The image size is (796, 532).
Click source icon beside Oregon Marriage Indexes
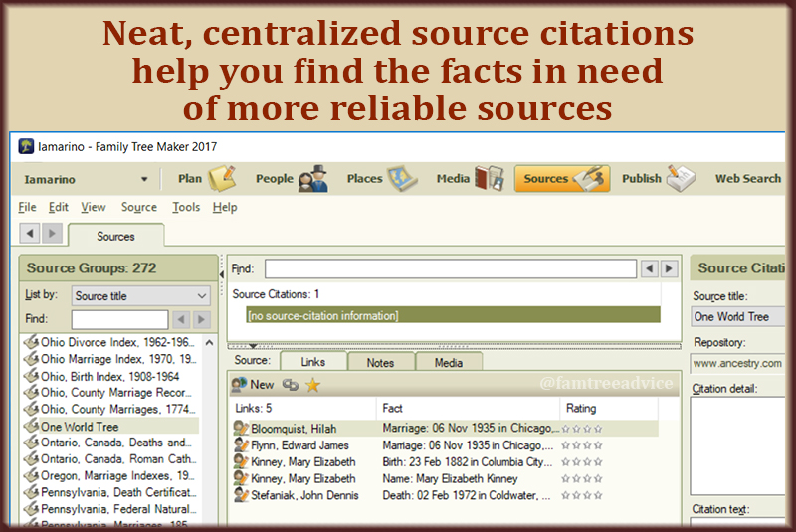pos(32,475)
